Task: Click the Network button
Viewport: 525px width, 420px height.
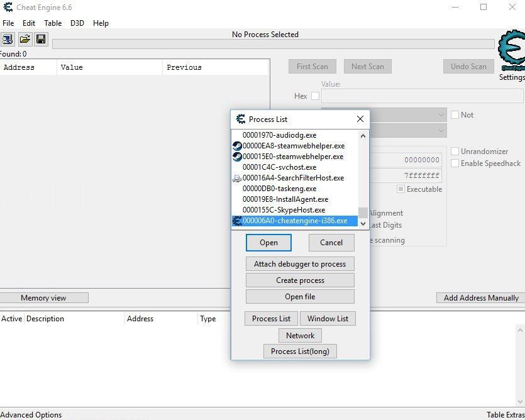Action: 301,335
